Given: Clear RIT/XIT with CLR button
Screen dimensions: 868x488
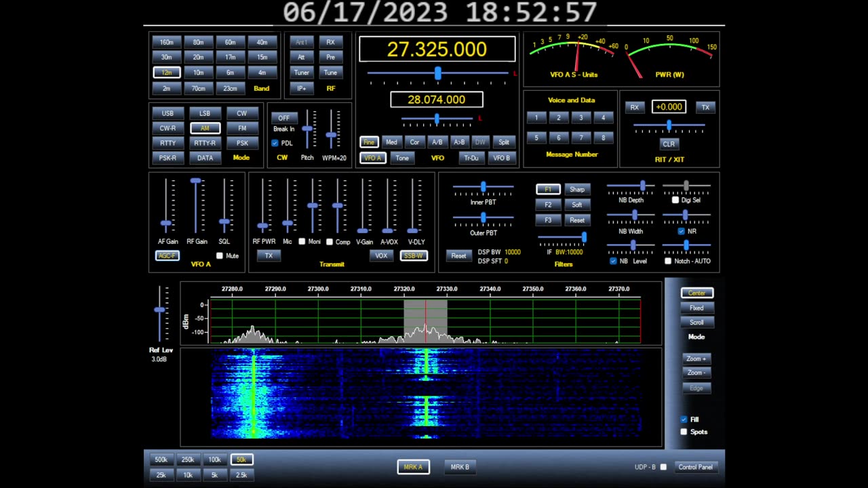Looking at the screenshot, I should point(669,144).
